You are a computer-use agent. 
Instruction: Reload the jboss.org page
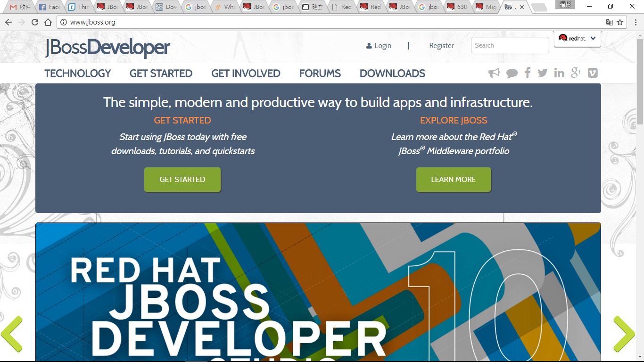pyautogui.click(x=35, y=22)
